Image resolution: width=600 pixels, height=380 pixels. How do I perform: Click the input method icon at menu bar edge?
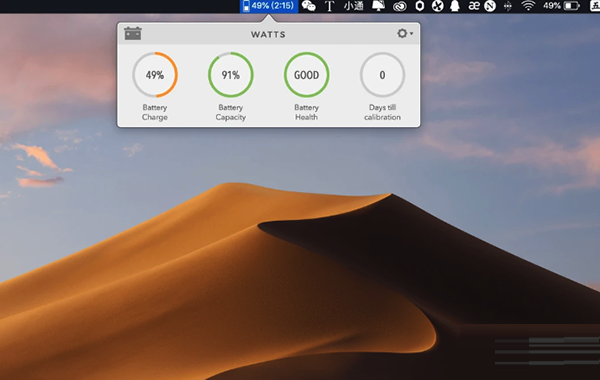tap(595, 6)
